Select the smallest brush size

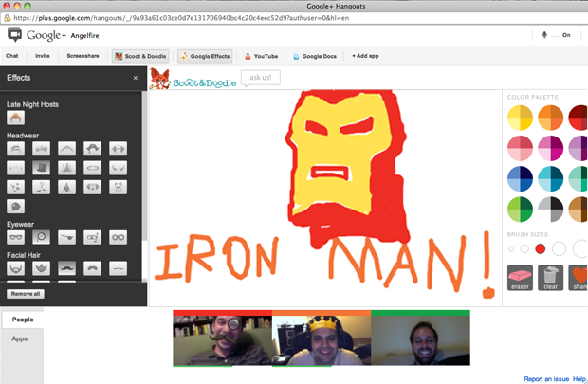pyautogui.click(x=511, y=248)
